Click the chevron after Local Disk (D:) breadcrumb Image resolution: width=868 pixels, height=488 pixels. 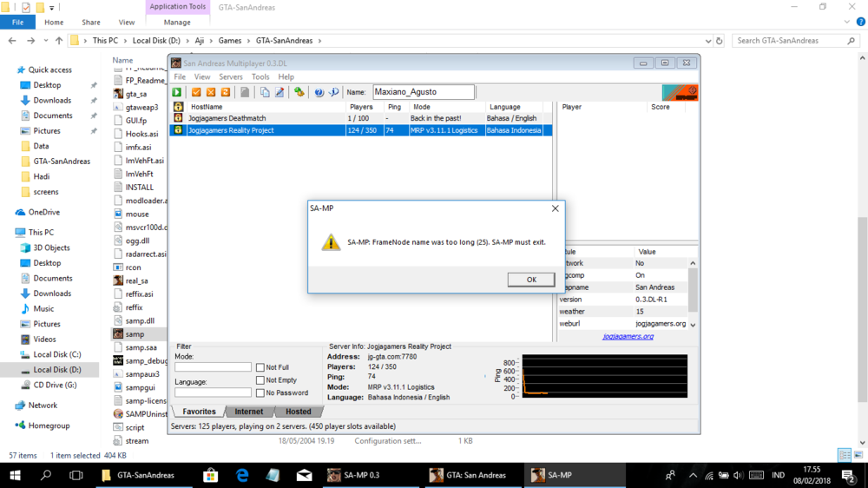[187, 41]
